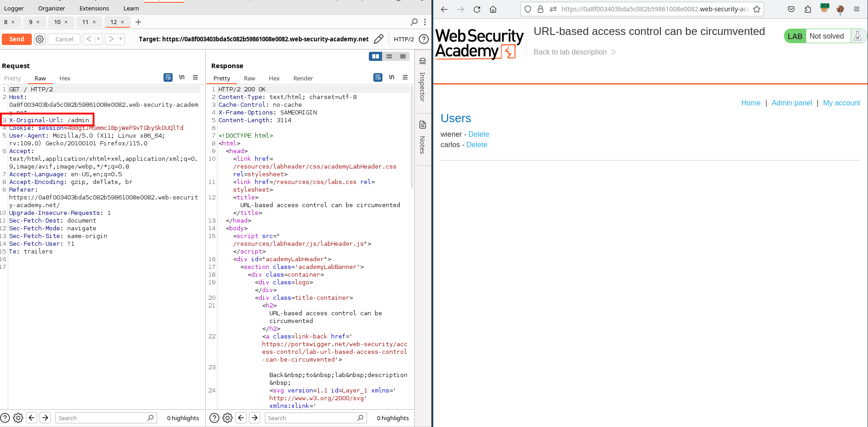
Task: Go to next Response search match
Action: pyautogui.click(x=255, y=418)
